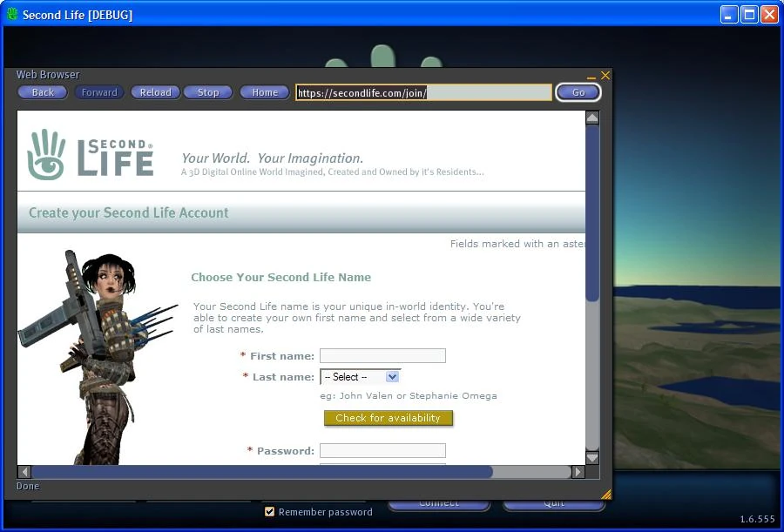Stop loading the page

point(208,92)
